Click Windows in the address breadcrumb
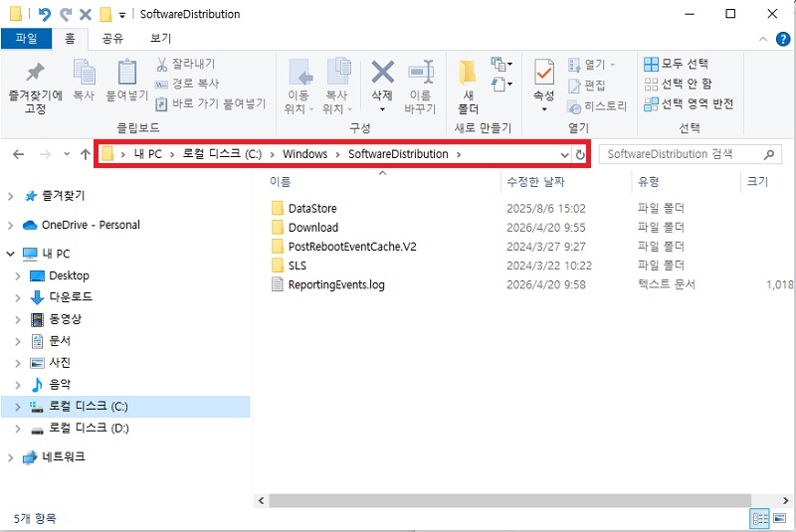 (x=305, y=154)
